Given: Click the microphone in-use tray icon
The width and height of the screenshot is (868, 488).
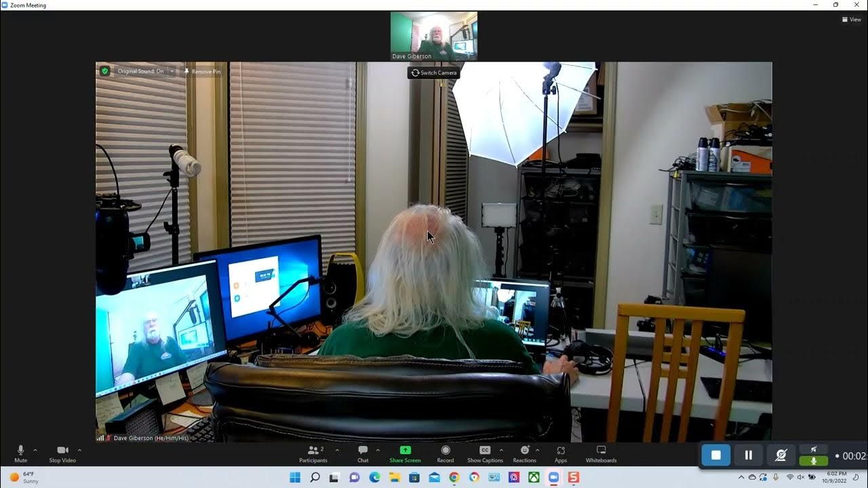Looking at the screenshot, I should click(x=776, y=477).
